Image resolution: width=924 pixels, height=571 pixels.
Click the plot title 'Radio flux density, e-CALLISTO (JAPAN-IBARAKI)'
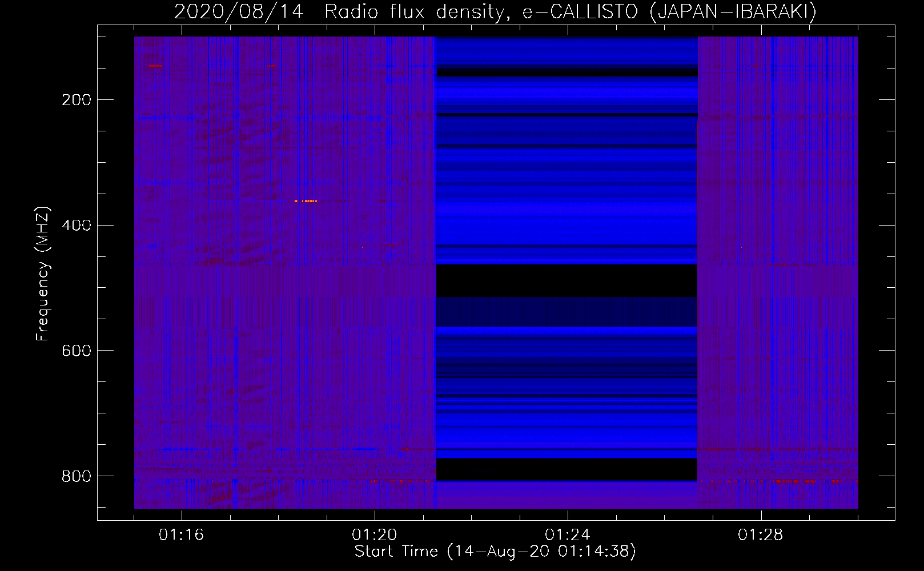(571, 11)
